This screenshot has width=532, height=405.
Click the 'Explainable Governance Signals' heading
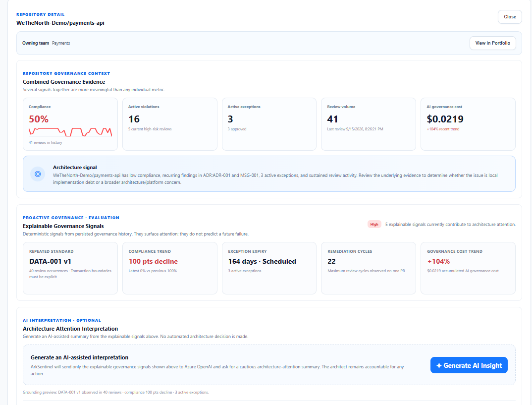coord(63,226)
